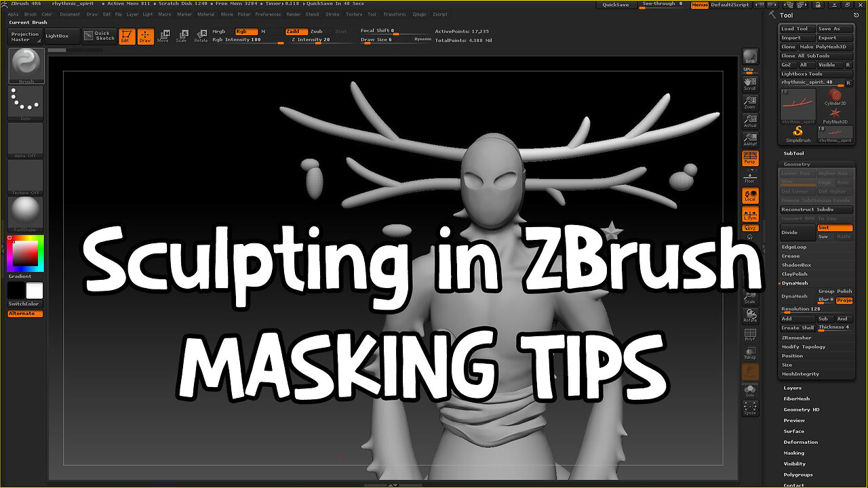Toggle the Project option in DynaMesh

[x=845, y=300]
